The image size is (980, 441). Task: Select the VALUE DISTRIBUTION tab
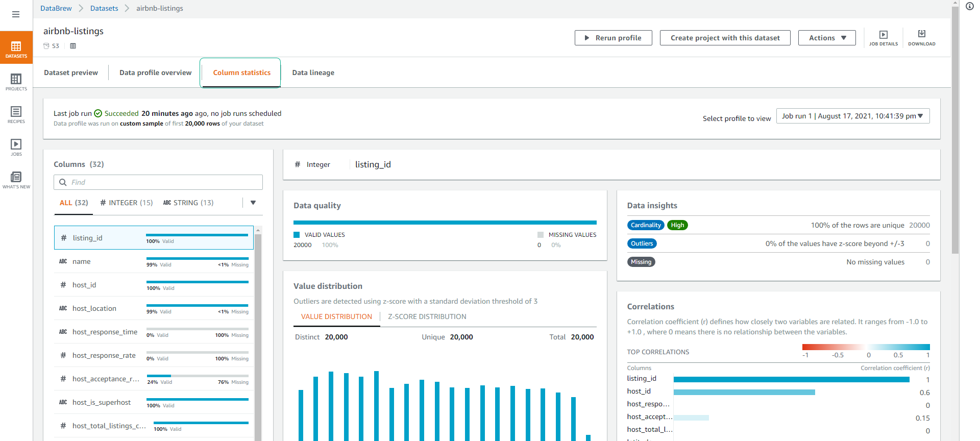[336, 316]
